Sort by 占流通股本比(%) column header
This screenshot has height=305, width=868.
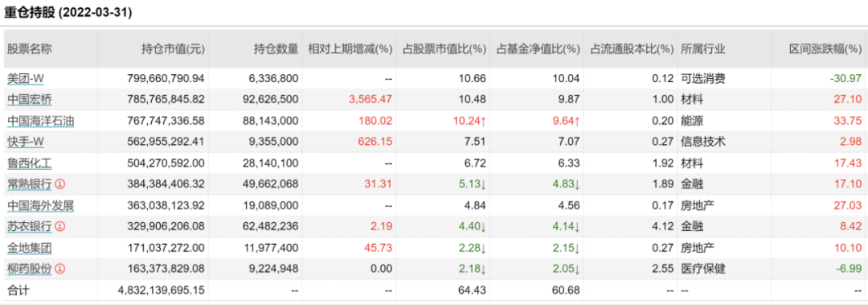click(632, 49)
